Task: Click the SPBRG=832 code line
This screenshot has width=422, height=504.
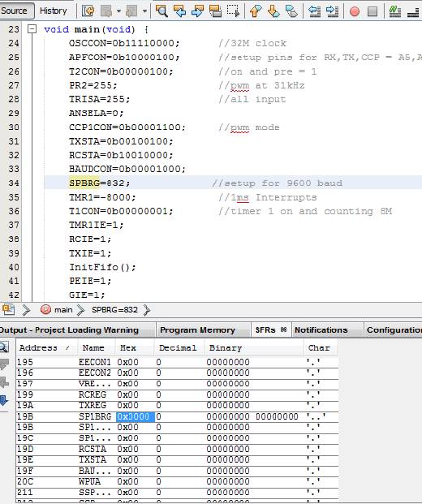Action: coord(100,183)
